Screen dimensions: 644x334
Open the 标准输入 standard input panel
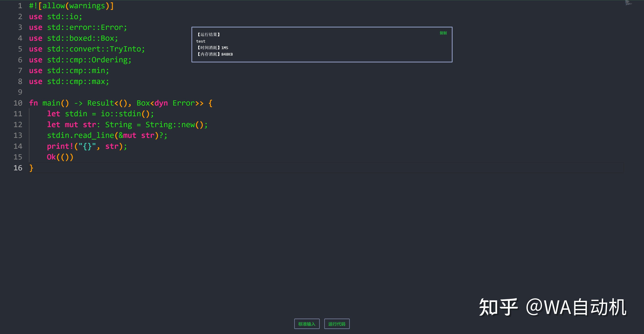(307, 324)
